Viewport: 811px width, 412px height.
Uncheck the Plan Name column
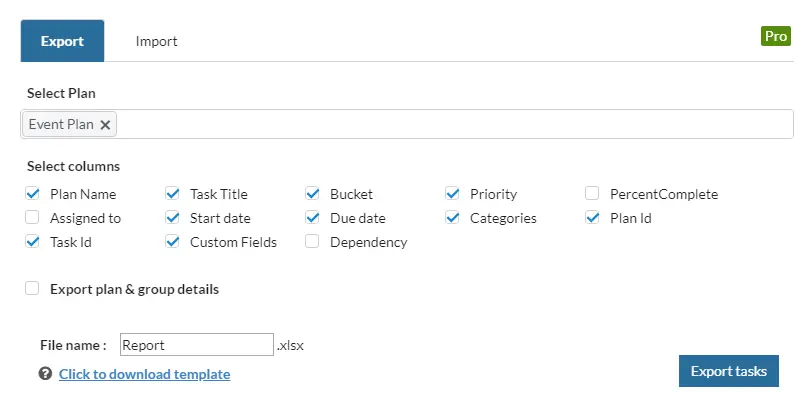tap(32, 194)
